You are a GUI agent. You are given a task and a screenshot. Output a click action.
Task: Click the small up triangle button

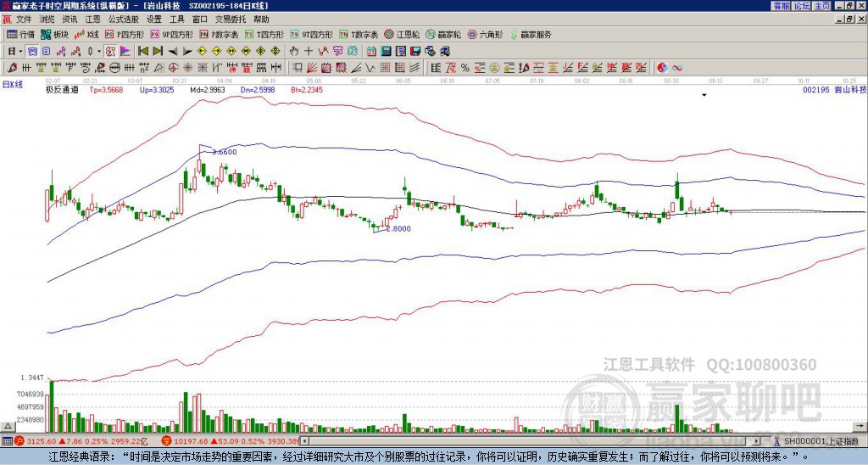(x=8, y=427)
